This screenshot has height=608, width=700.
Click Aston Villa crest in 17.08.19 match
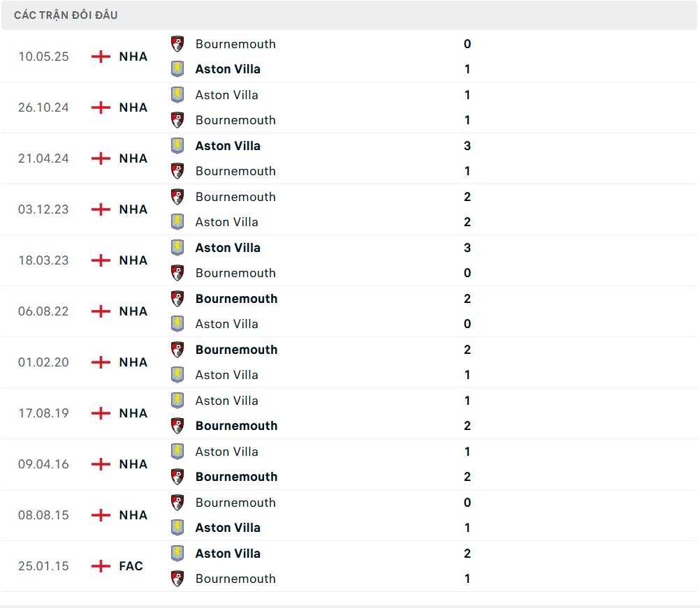tap(177, 401)
